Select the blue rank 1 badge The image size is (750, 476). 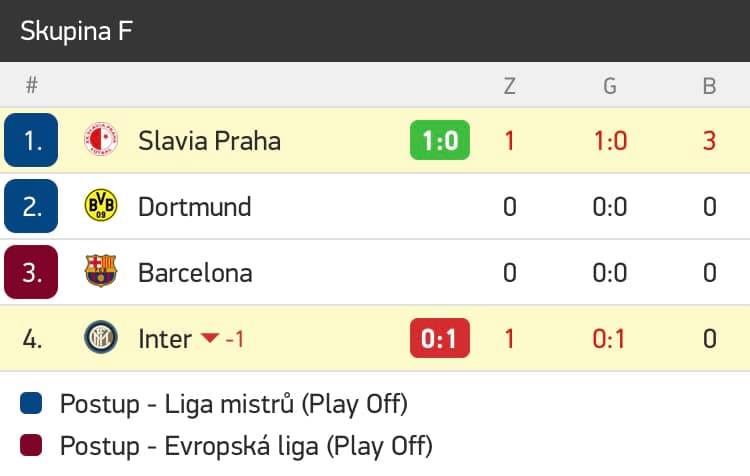click(x=31, y=140)
